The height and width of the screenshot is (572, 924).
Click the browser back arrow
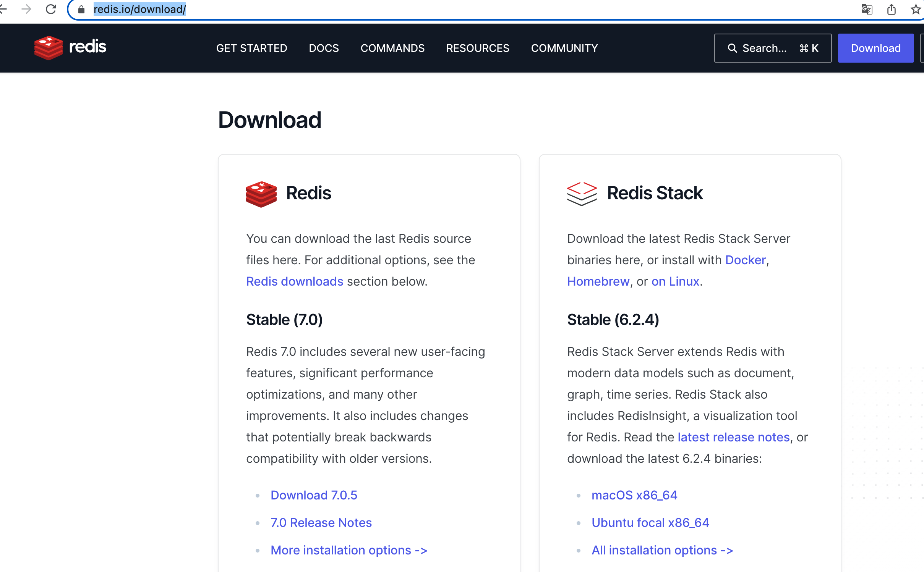[3, 9]
